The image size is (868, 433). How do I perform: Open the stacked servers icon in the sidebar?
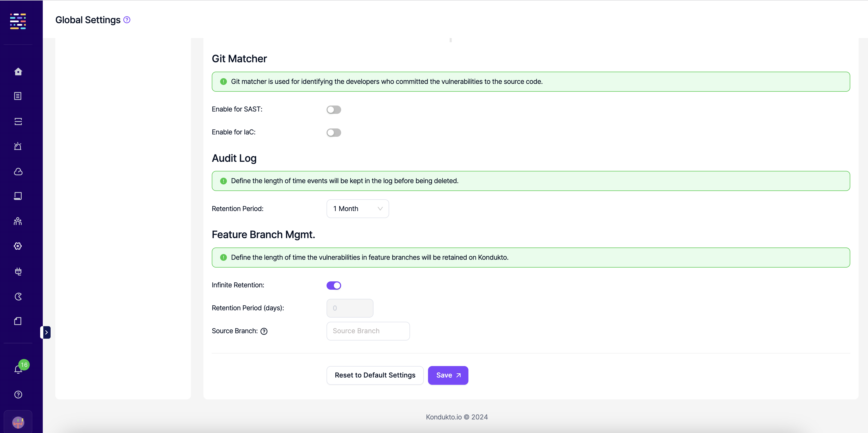18,121
